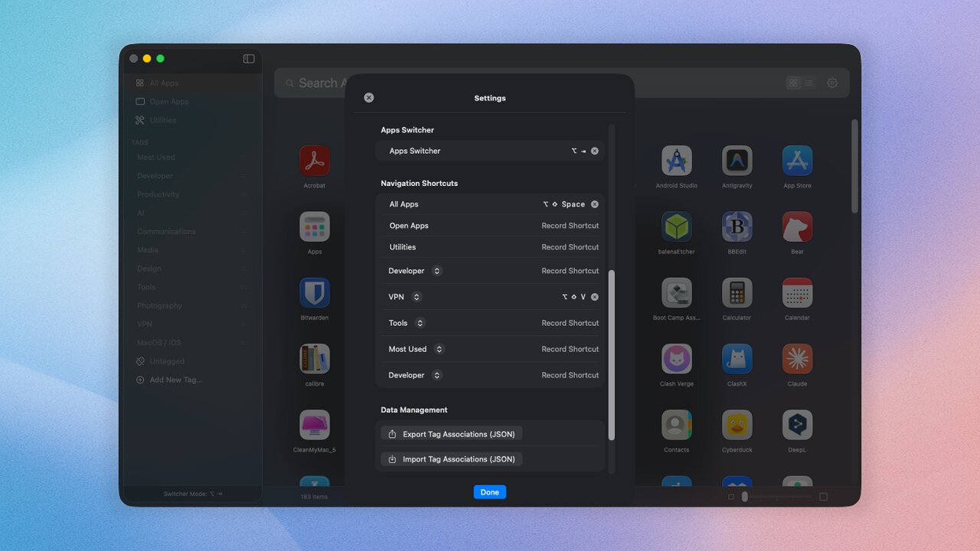Launch Bitwarden from the app grid

[x=315, y=293]
